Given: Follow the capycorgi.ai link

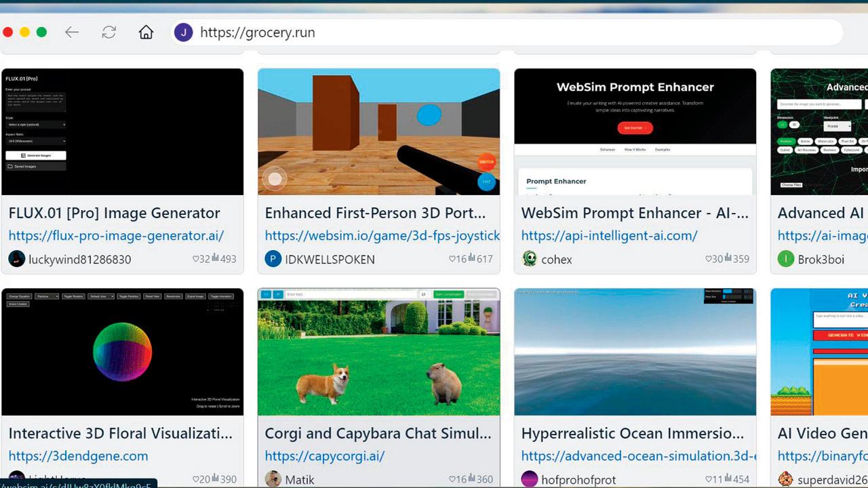Looking at the screenshot, I should [324, 456].
